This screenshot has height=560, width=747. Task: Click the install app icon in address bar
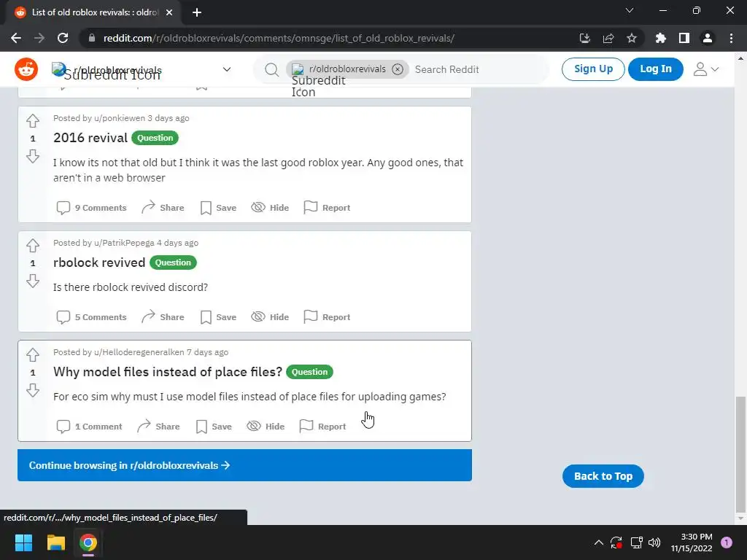(585, 38)
